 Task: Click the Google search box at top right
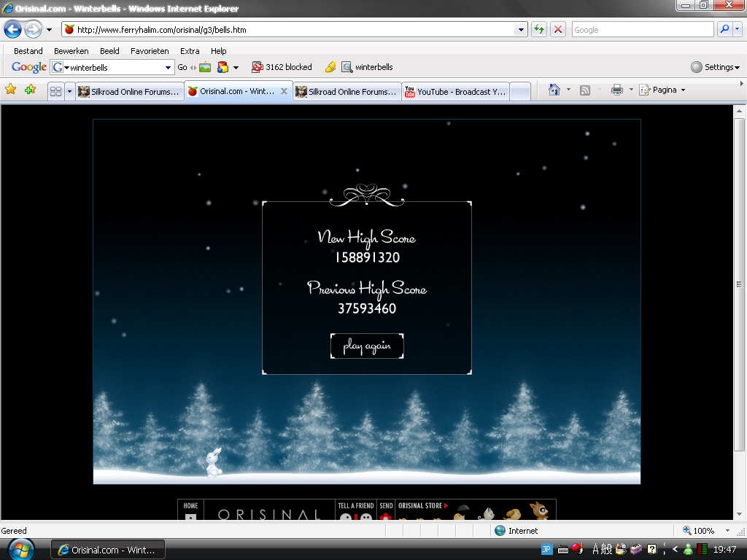(x=642, y=29)
